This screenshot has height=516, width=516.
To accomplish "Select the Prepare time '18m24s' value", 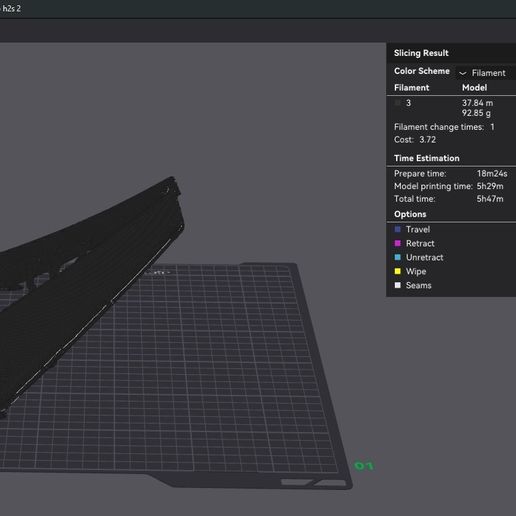I will tap(492, 174).
